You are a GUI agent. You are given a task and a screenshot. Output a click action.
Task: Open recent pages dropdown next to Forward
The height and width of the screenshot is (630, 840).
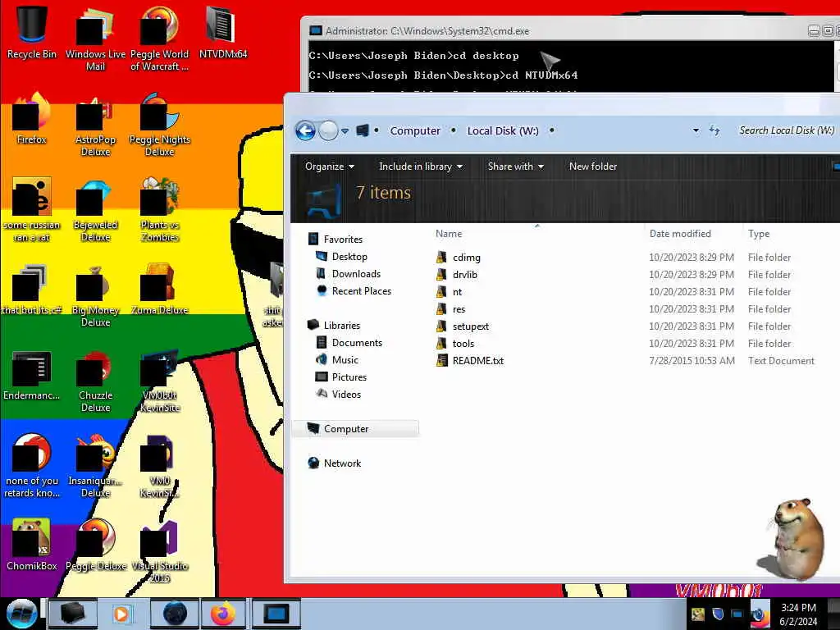pyautogui.click(x=345, y=130)
